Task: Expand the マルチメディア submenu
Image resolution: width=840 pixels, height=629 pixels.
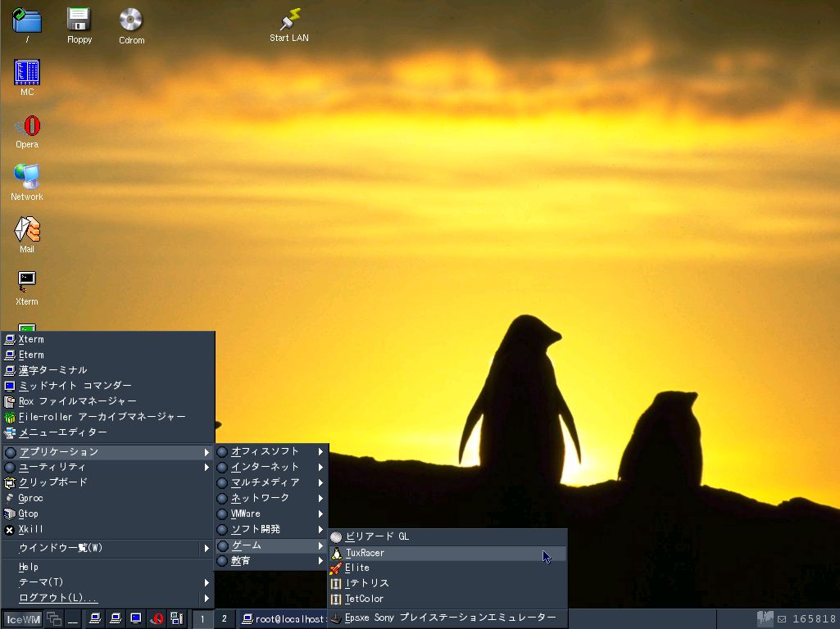Action: pyautogui.click(x=271, y=483)
